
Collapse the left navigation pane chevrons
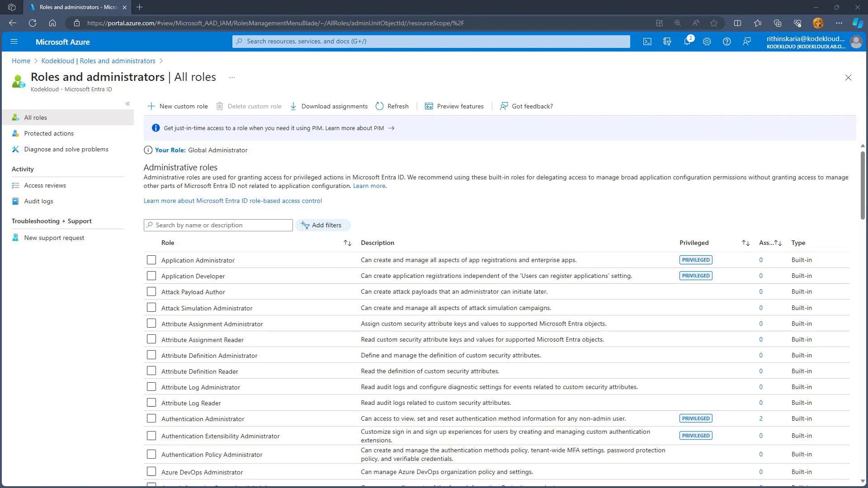(127, 103)
